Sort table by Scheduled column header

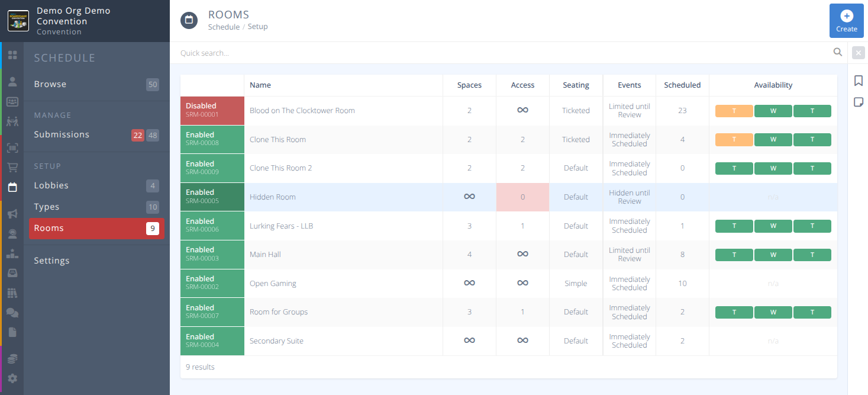click(682, 85)
